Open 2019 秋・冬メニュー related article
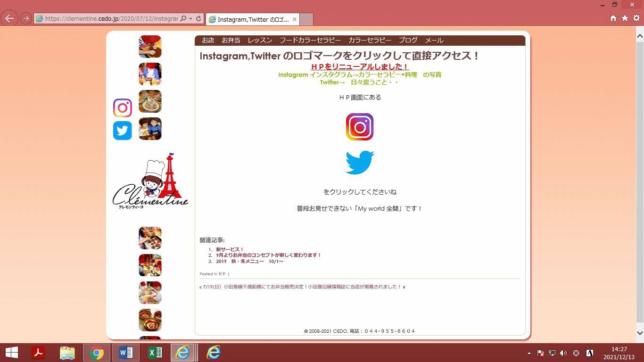 tap(249, 261)
